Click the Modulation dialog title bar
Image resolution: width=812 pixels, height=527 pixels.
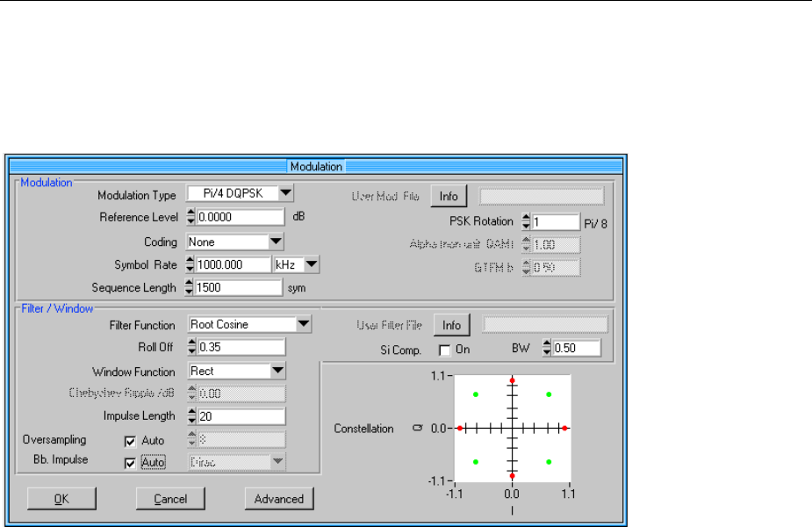pyautogui.click(x=316, y=166)
